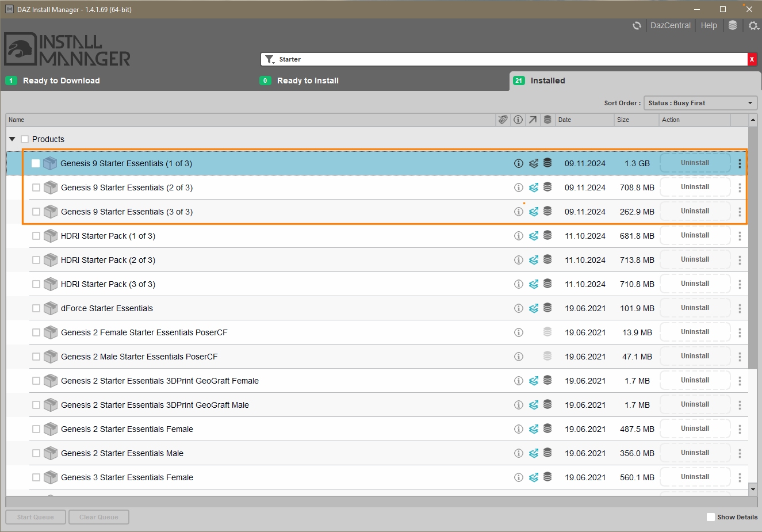Show info for Genesis 9 Starter Essentials (1 of 3)
This screenshot has height=532, width=762.
point(519,163)
